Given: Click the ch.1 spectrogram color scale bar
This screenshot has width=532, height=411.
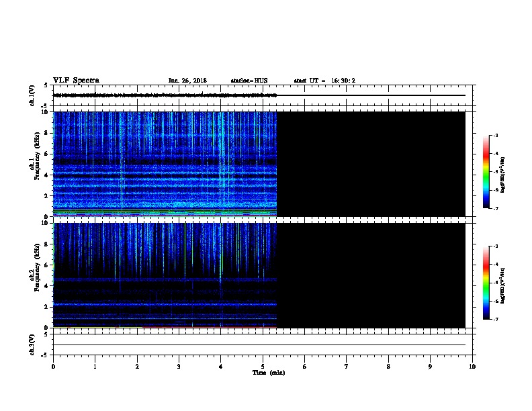Looking at the screenshot, I should pyautogui.click(x=486, y=172).
